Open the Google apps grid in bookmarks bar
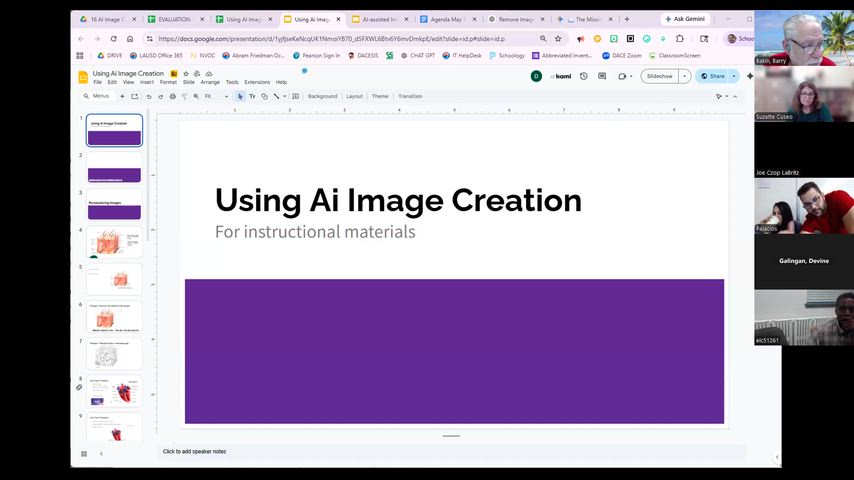The height and width of the screenshot is (480, 854). coord(80,56)
